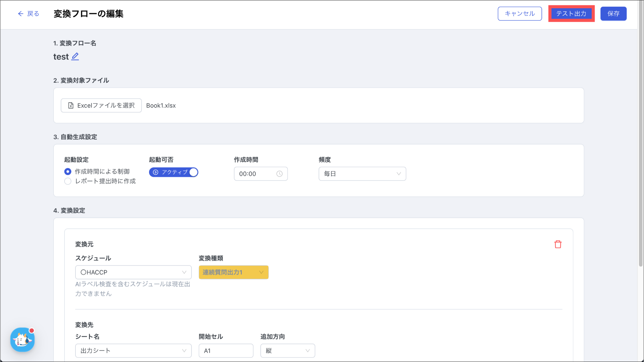The width and height of the screenshot is (644, 362).
Task: Click the play icon inside アクティブ switch
Action: click(156, 172)
